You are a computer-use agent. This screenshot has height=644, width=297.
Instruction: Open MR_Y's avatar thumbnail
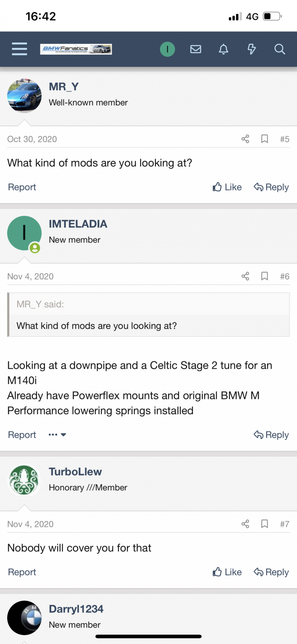(x=25, y=96)
